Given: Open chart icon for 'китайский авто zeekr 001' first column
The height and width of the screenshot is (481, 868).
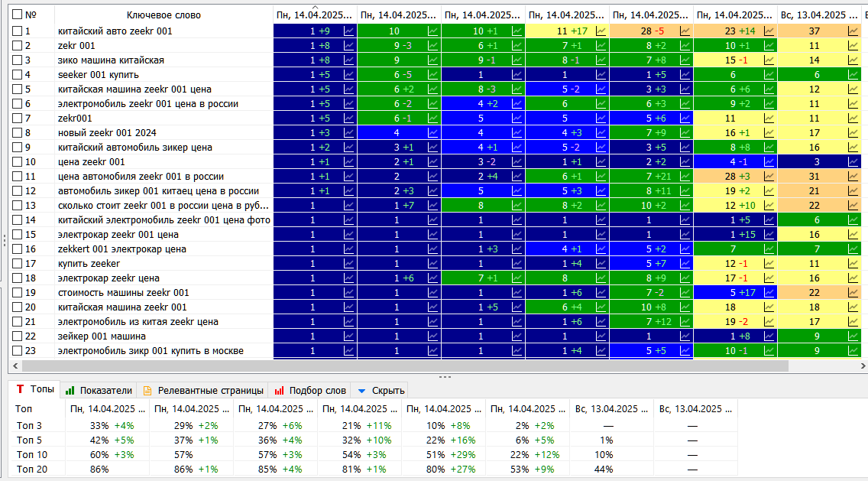Looking at the screenshot, I should coord(348,31).
